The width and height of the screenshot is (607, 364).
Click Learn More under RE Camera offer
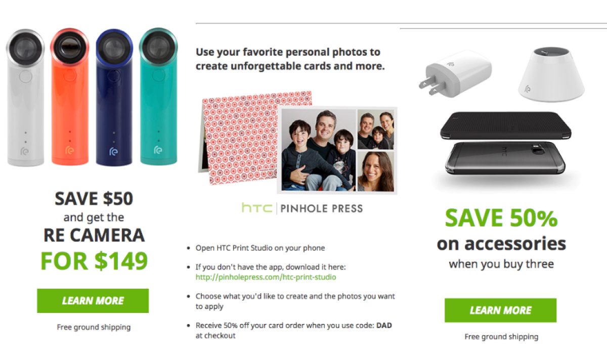[x=93, y=301]
